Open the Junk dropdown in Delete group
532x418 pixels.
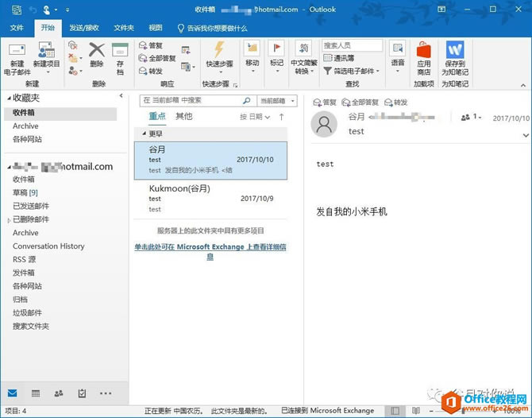point(75,71)
